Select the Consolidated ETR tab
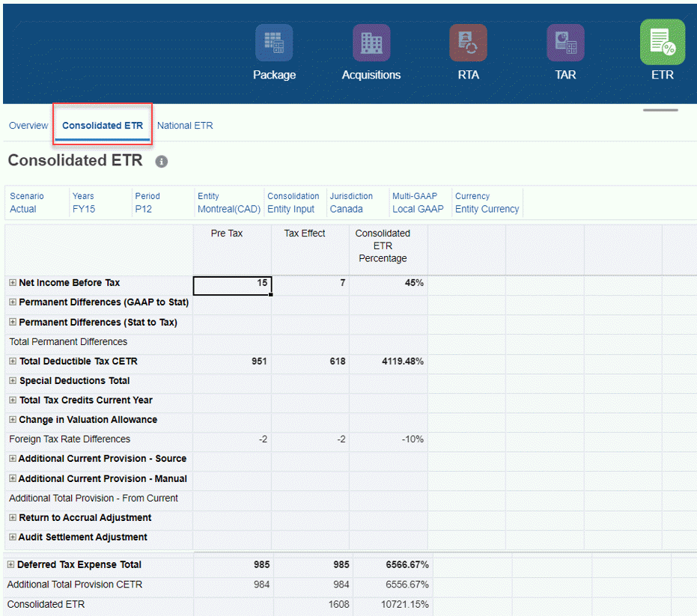 [x=103, y=126]
